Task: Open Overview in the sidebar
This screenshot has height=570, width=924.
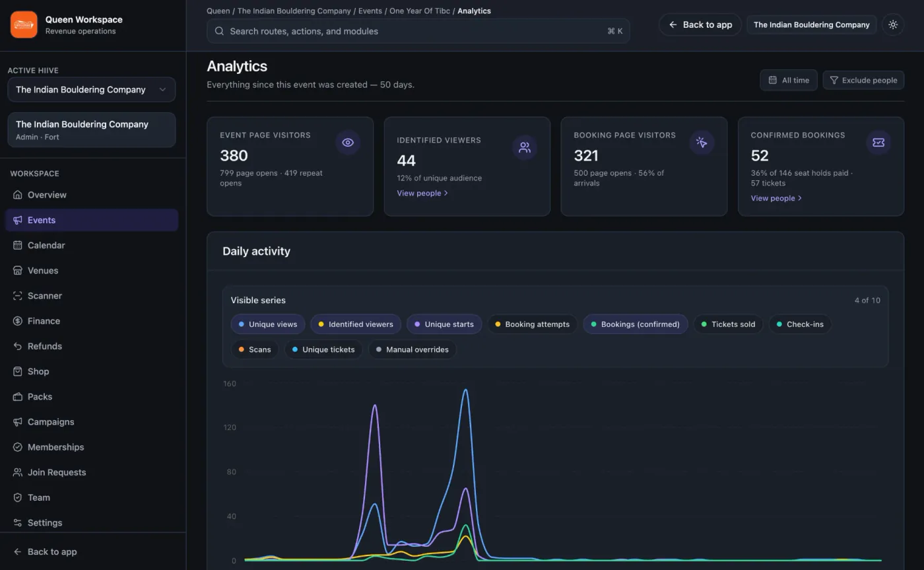Action: (92, 195)
